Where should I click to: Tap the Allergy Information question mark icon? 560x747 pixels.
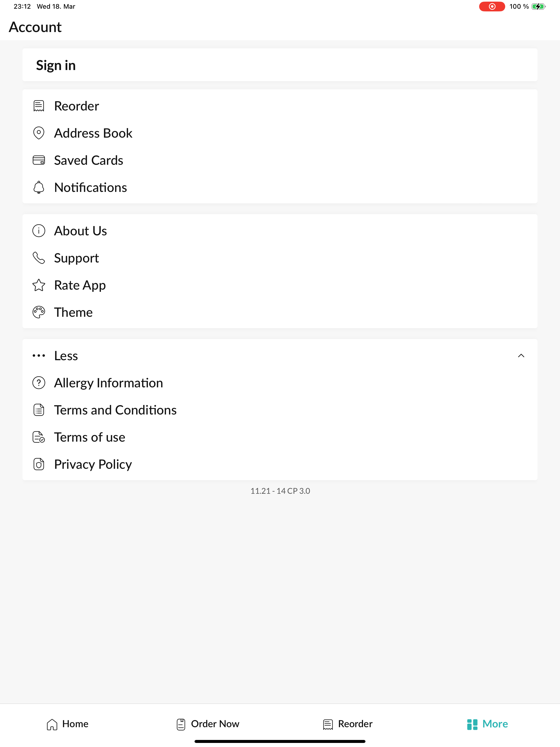[x=39, y=383]
